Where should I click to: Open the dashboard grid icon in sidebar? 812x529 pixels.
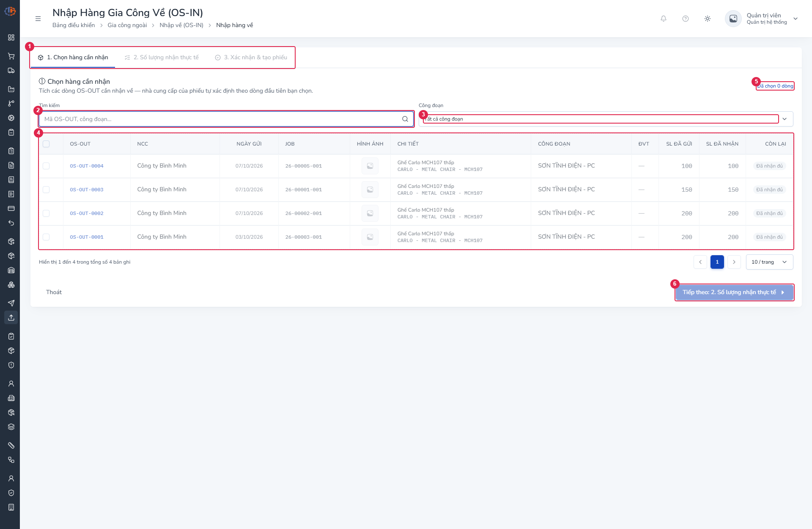point(11,38)
